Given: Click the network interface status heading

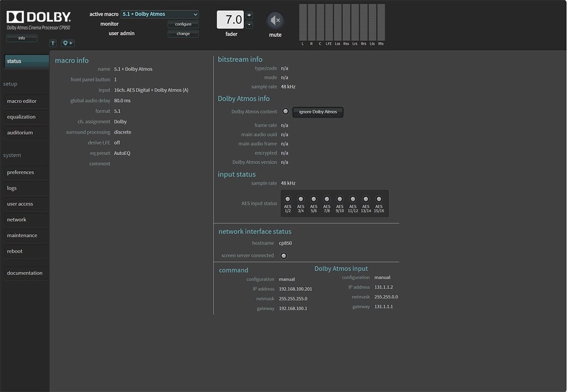Looking at the screenshot, I should tap(255, 232).
